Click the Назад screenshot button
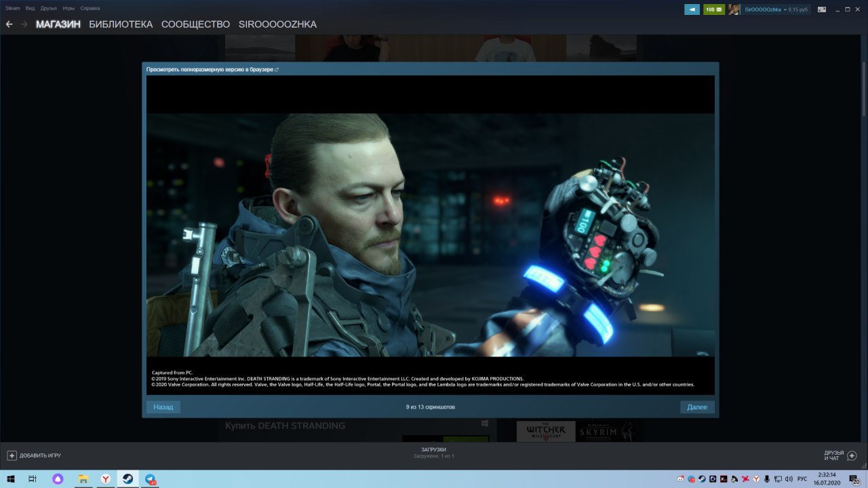 click(x=163, y=407)
